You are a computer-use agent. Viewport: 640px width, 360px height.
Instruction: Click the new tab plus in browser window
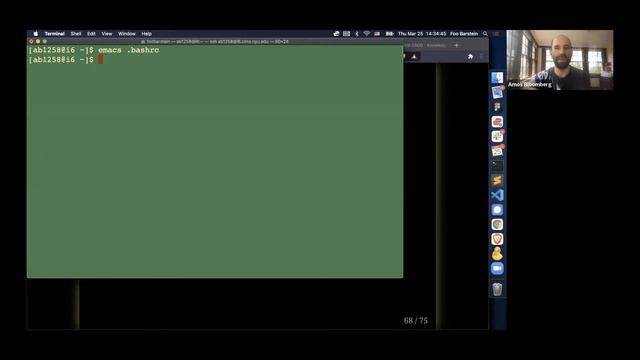tap(456, 45)
